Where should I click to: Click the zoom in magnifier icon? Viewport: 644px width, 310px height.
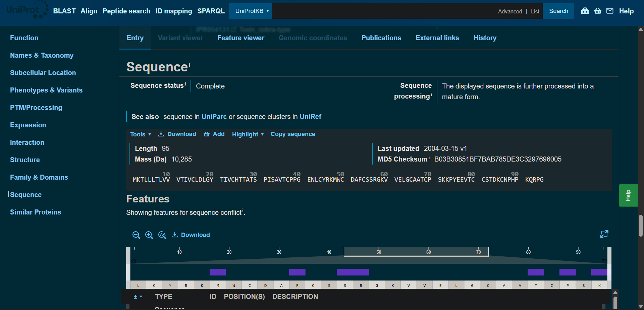[x=149, y=235]
